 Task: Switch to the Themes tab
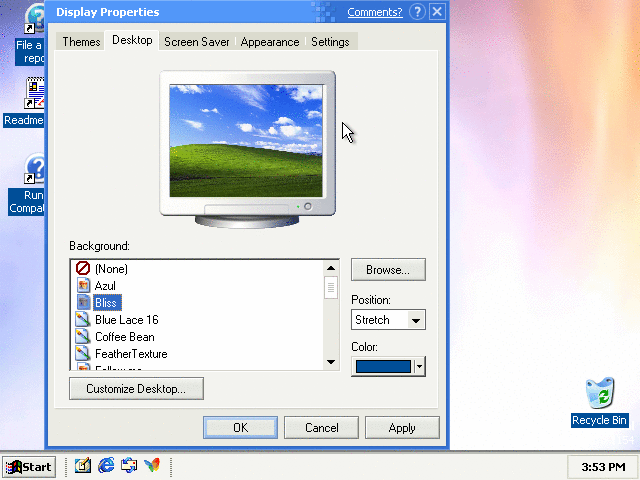coord(81,42)
